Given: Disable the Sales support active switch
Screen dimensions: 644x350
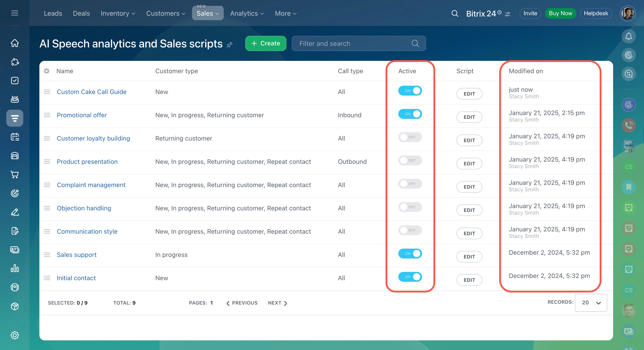Looking at the screenshot, I should (x=410, y=254).
